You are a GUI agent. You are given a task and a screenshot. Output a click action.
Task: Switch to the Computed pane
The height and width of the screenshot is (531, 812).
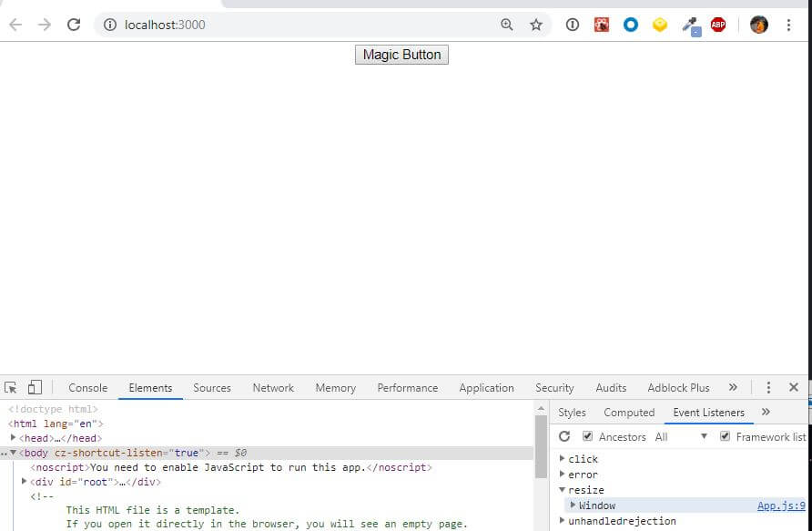[x=629, y=413]
